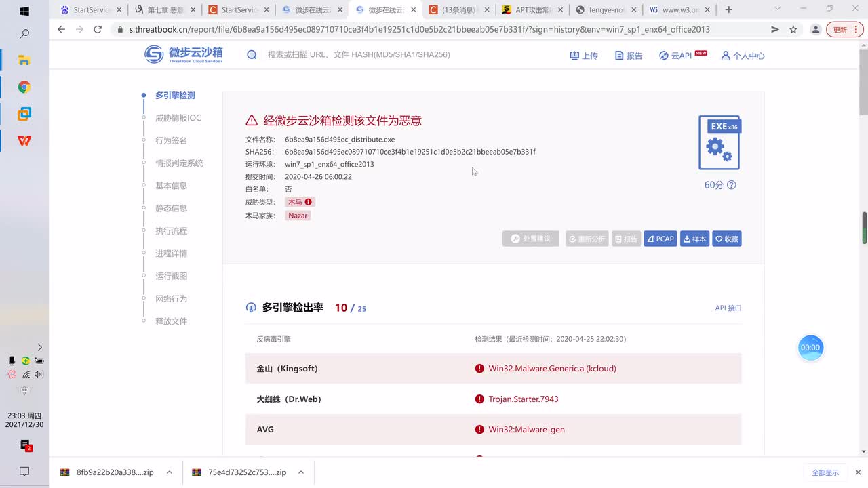Open File Explorer from taskbar
Viewport: 868px width, 488px height.
tap(24, 60)
